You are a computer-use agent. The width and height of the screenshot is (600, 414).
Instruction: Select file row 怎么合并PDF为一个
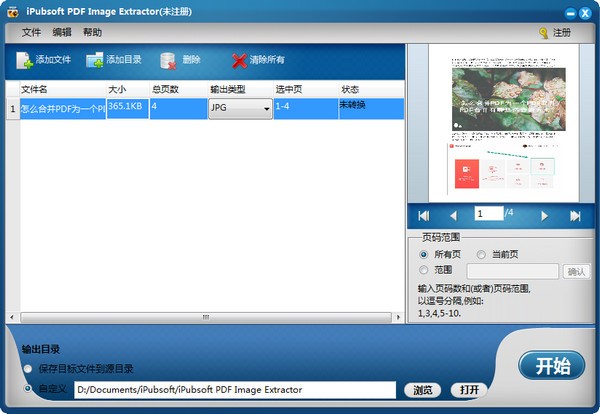[63, 109]
